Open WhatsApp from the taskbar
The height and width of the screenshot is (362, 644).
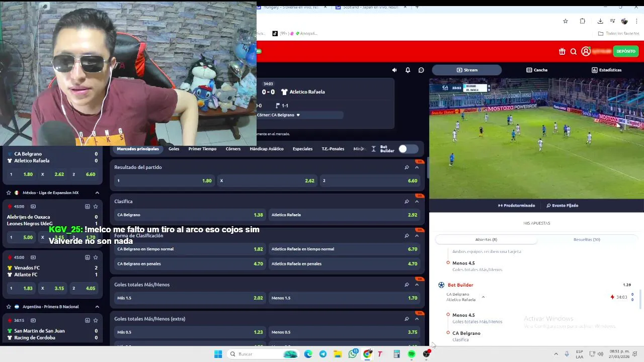(353, 354)
